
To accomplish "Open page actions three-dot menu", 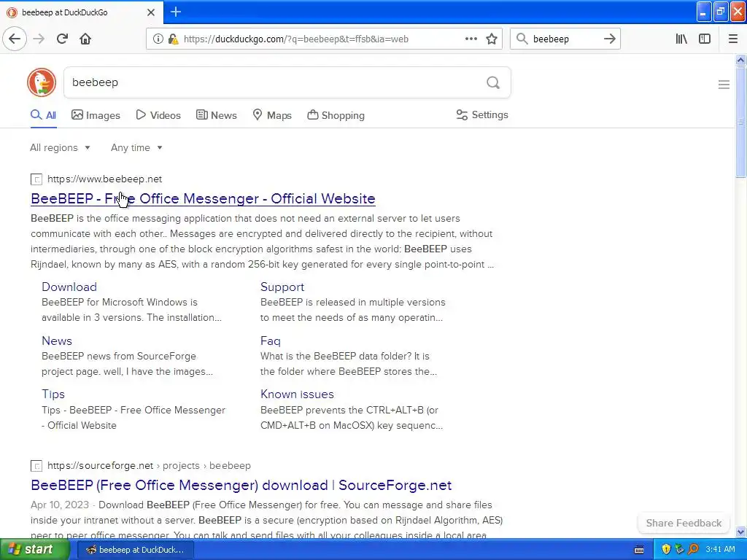I will point(471,39).
